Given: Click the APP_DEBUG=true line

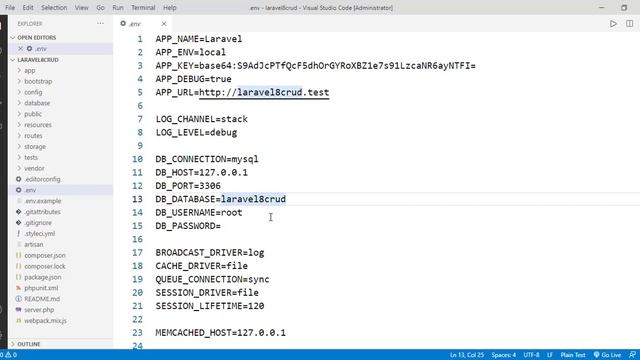Looking at the screenshot, I should 193,79.
